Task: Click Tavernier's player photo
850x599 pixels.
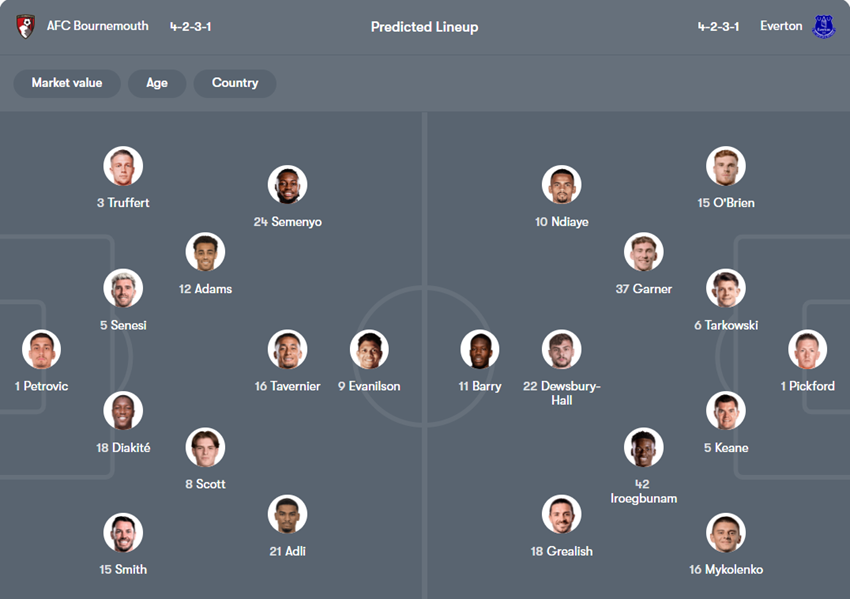Action: [288, 350]
